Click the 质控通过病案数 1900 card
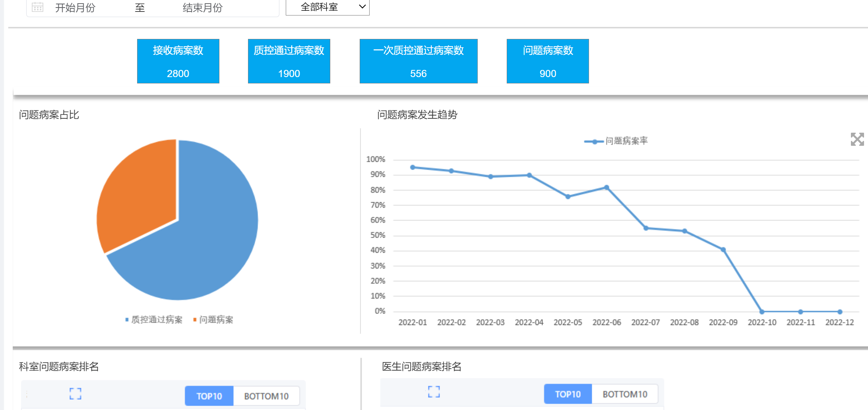 click(289, 61)
